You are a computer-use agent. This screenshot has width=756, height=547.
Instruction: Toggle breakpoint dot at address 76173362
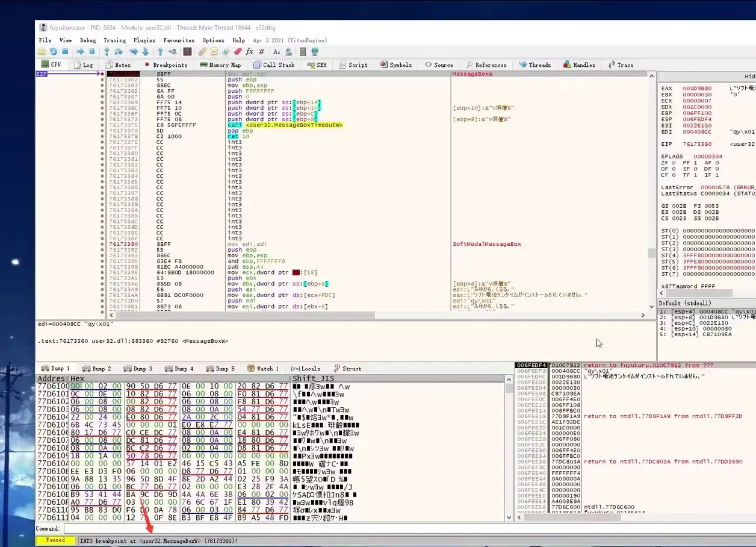click(x=102, y=80)
